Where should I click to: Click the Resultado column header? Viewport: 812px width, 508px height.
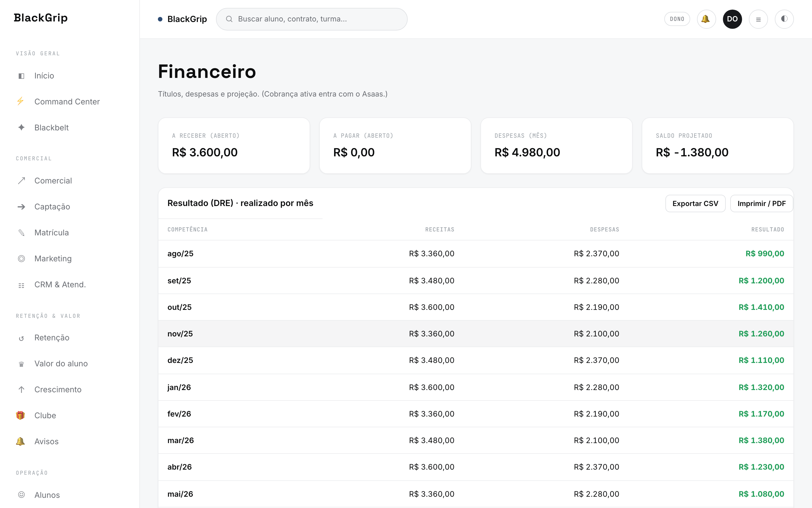[x=767, y=229]
